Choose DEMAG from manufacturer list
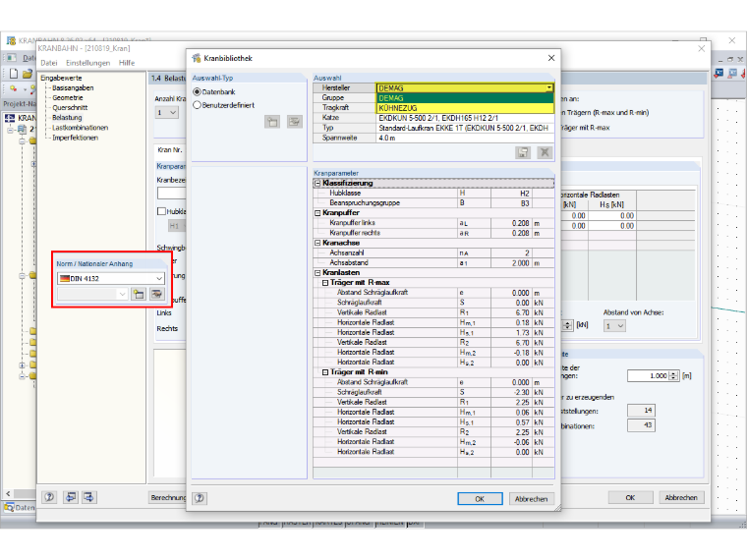The image size is (747, 560). pos(465,98)
